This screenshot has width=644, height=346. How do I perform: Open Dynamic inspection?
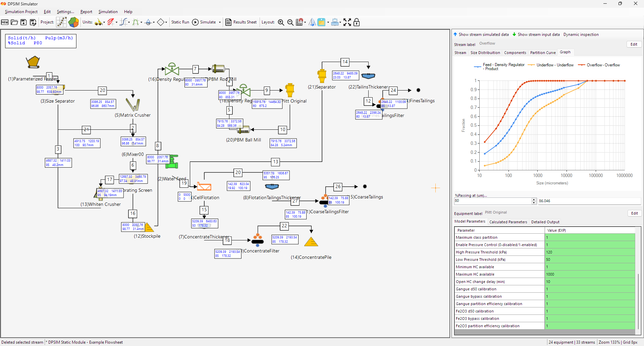pos(581,35)
